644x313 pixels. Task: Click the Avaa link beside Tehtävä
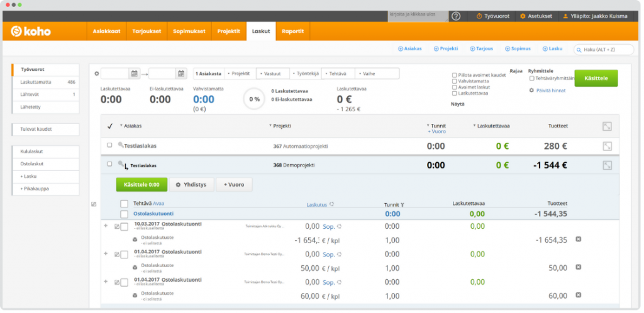click(x=158, y=204)
